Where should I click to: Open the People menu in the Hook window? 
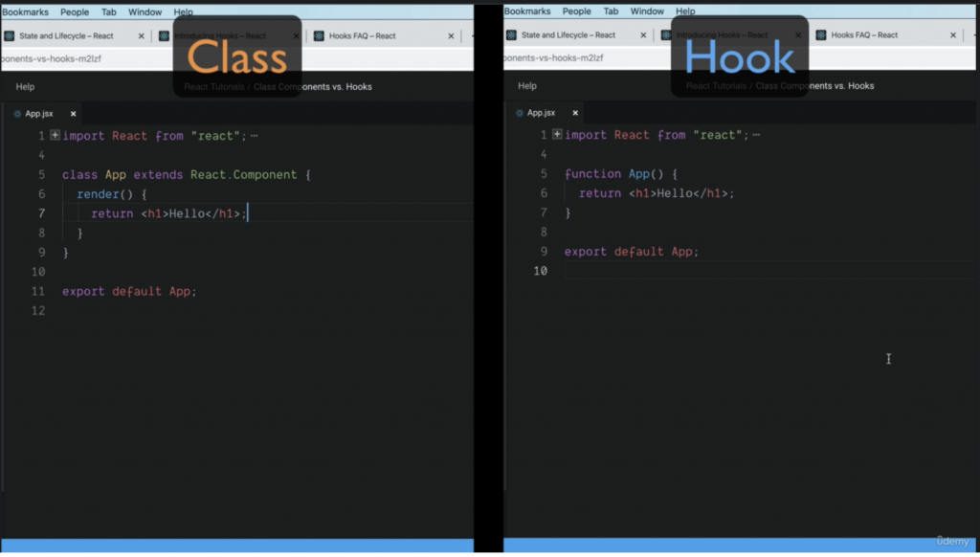point(576,11)
